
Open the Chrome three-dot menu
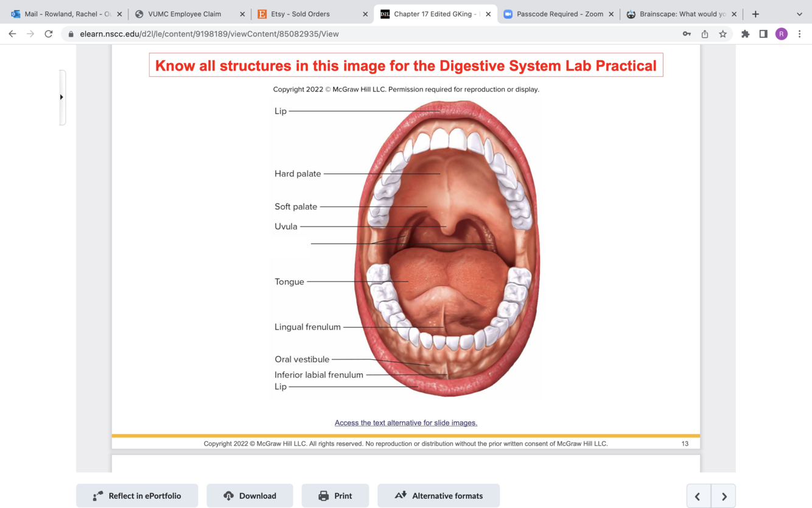(800, 34)
